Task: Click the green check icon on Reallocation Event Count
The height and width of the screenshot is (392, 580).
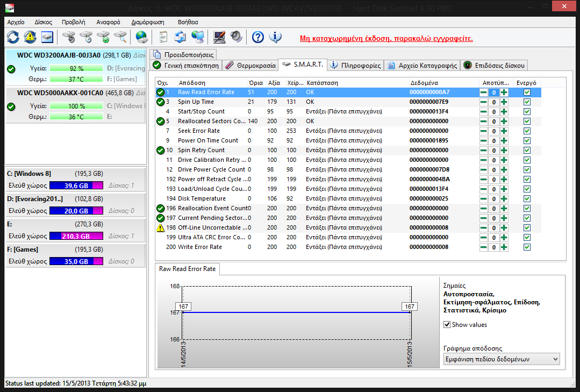Action: [x=161, y=209]
